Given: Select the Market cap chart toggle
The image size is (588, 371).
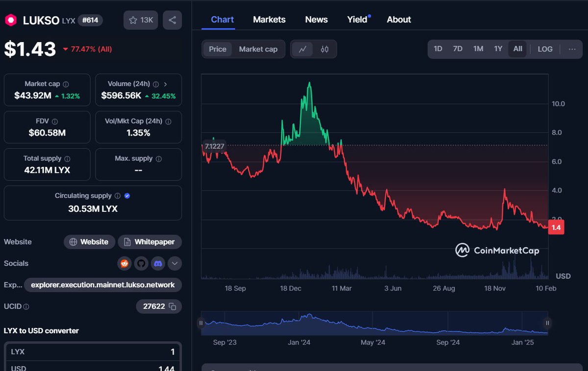Looking at the screenshot, I should pos(258,49).
